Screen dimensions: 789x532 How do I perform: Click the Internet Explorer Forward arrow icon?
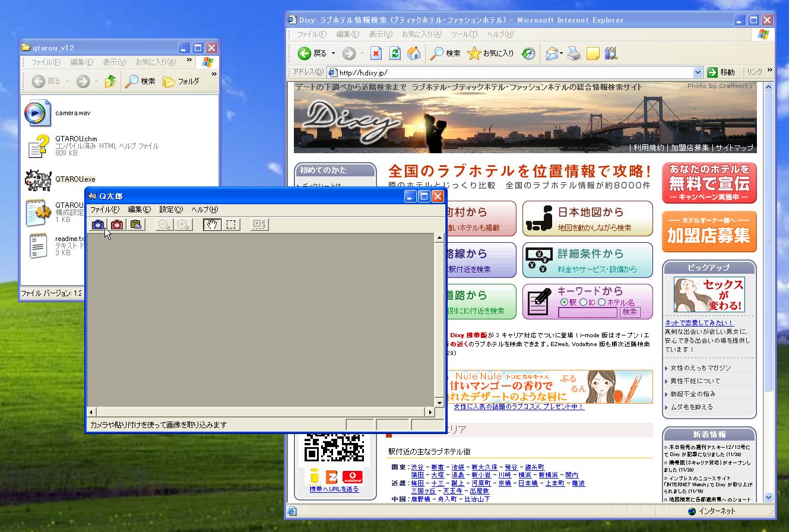(348, 53)
